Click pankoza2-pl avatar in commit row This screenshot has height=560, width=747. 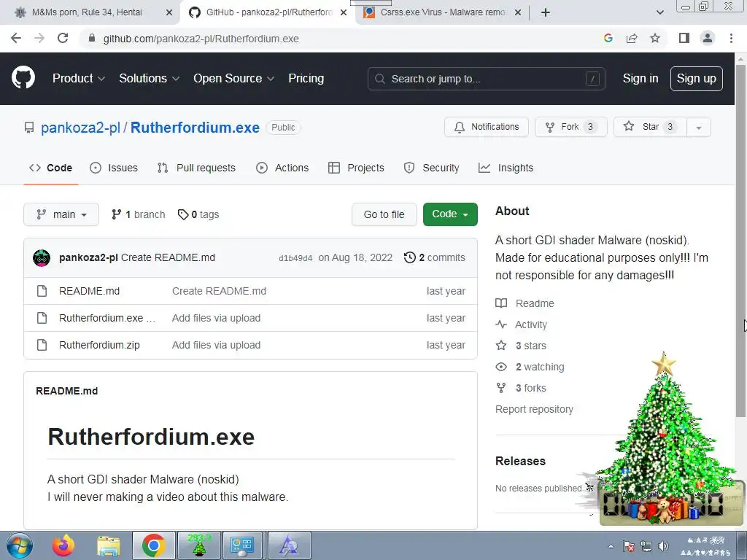pyautogui.click(x=42, y=257)
